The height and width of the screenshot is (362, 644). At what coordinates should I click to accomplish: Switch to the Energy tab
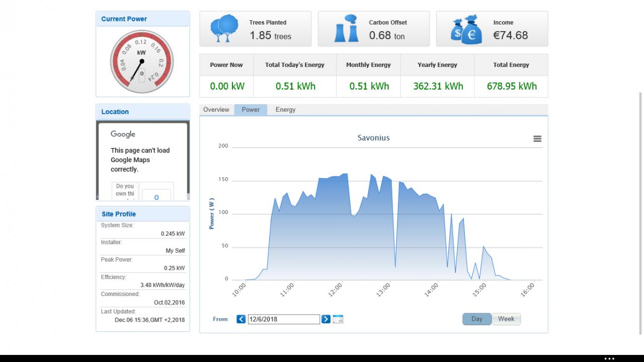point(285,110)
